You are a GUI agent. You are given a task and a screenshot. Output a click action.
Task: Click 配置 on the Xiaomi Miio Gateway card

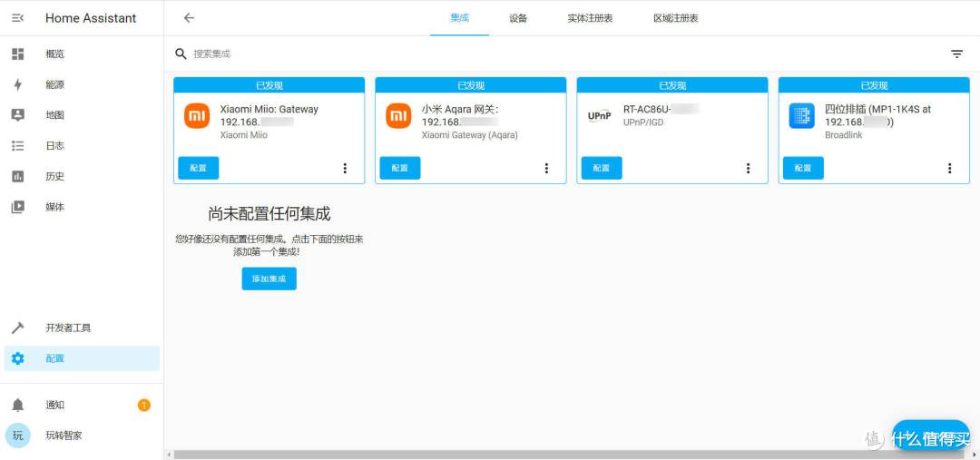click(x=198, y=168)
